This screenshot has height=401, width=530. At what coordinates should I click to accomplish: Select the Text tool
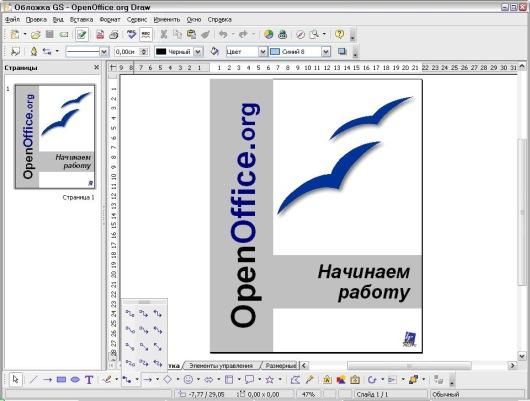click(89, 380)
